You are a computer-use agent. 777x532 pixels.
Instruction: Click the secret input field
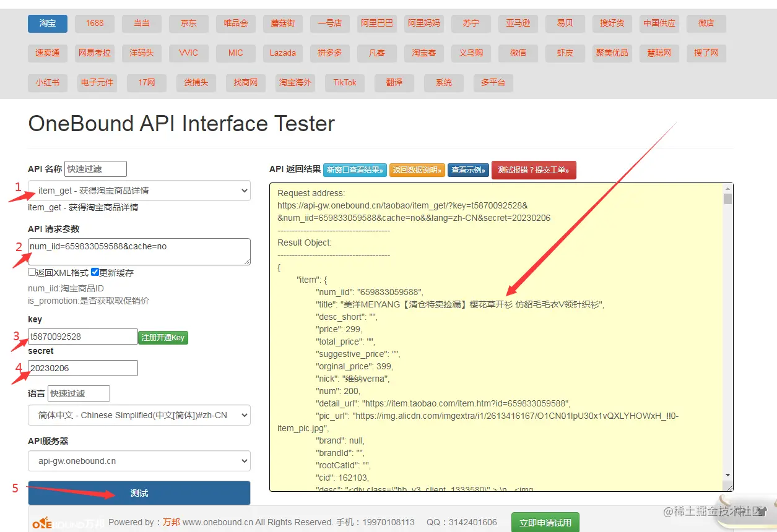pos(83,368)
